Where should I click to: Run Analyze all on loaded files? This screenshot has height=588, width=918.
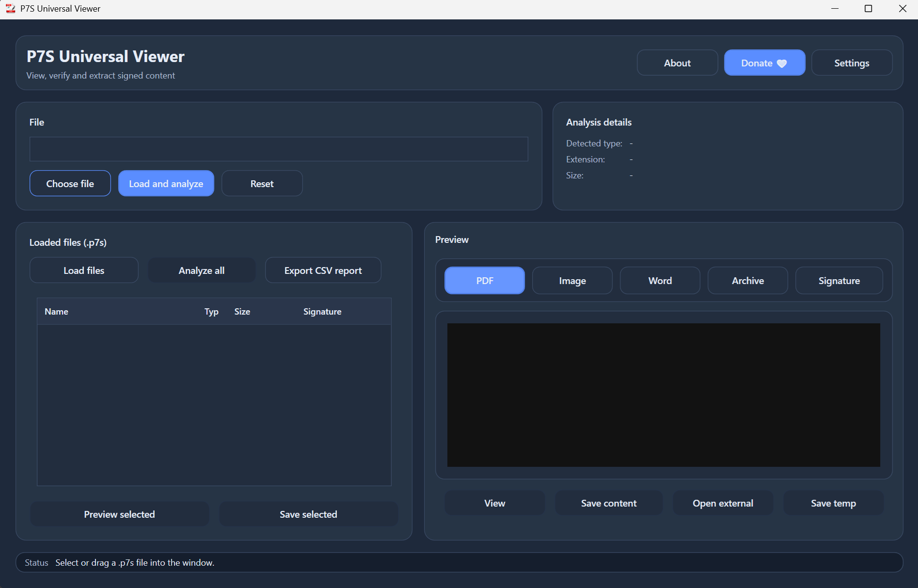pos(201,270)
